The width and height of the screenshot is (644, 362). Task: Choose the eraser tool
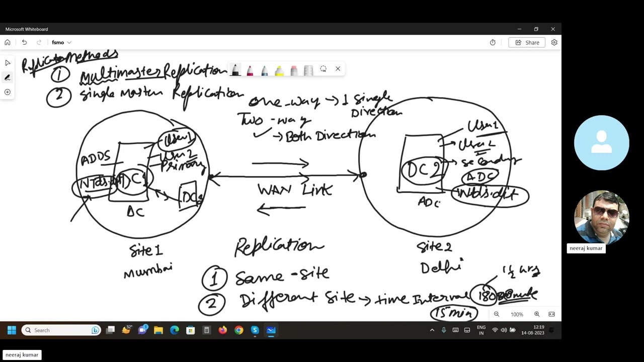pos(294,70)
